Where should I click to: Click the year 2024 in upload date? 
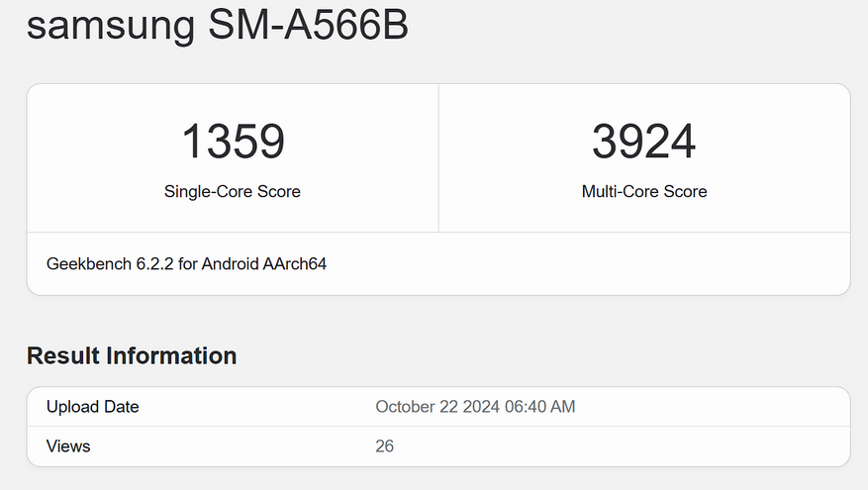(483, 407)
